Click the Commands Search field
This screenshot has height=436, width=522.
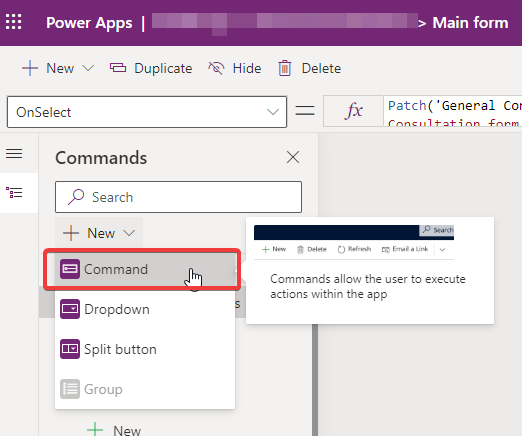tap(178, 197)
